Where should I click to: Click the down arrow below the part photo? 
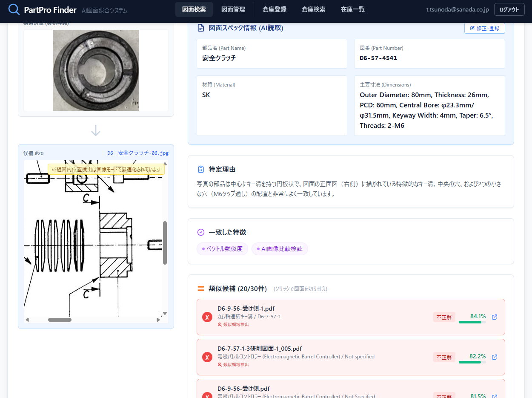coord(95,131)
